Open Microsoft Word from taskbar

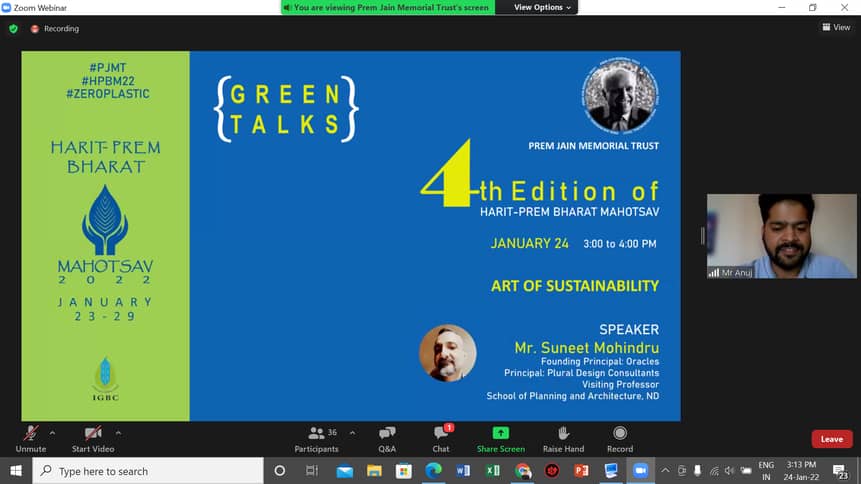tap(463, 471)
